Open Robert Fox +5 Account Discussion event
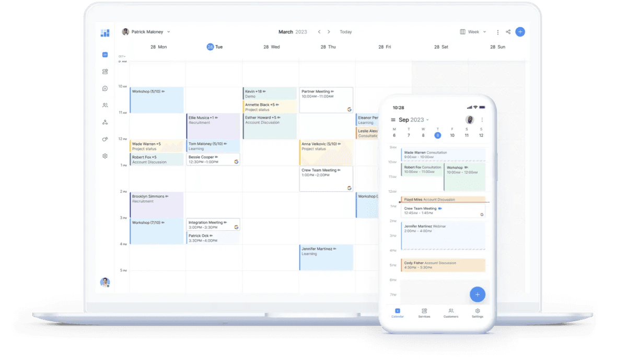The height and width of the screenshot is (364, 627). 157,159
